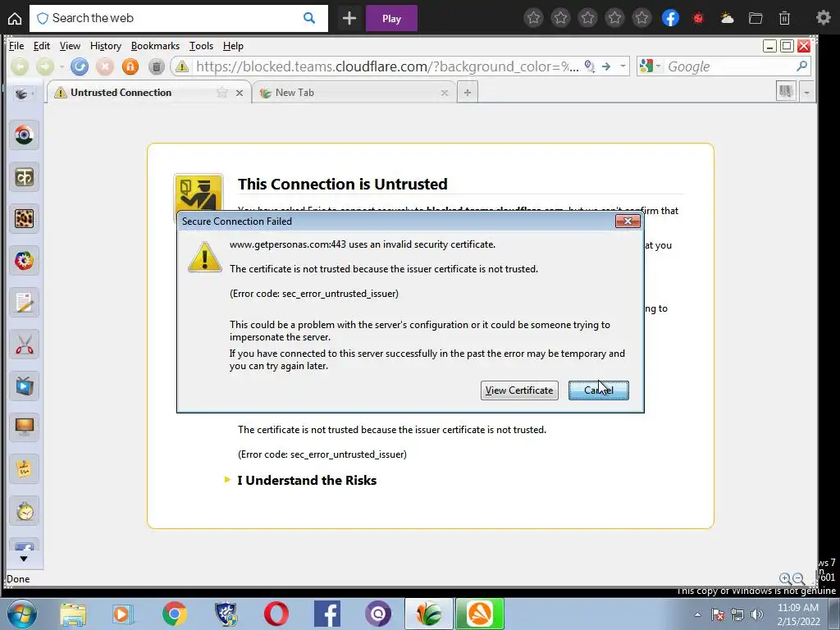Expand the sidebar with down arrow
840x630 pixels.
pyautogui.click(x=24, y=559)
